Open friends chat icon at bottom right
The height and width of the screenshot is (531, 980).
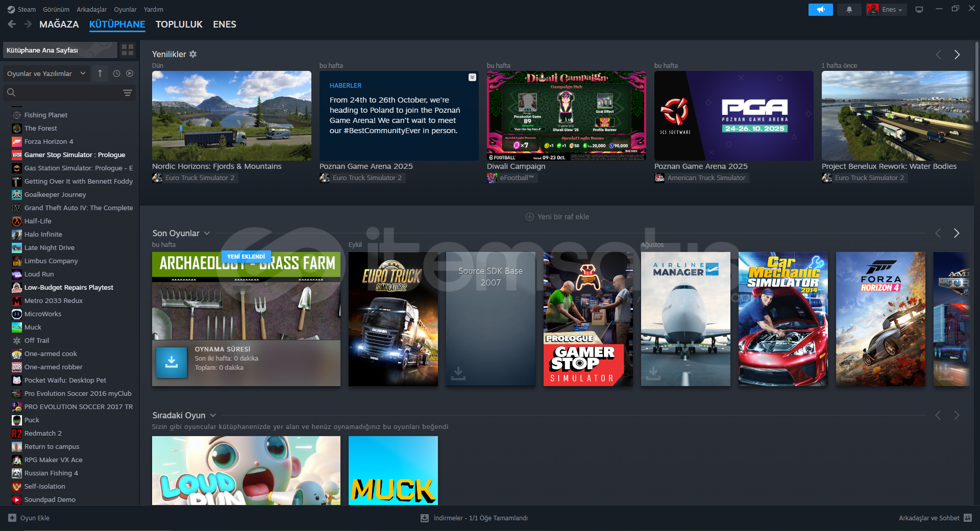[x=967, y=518]
